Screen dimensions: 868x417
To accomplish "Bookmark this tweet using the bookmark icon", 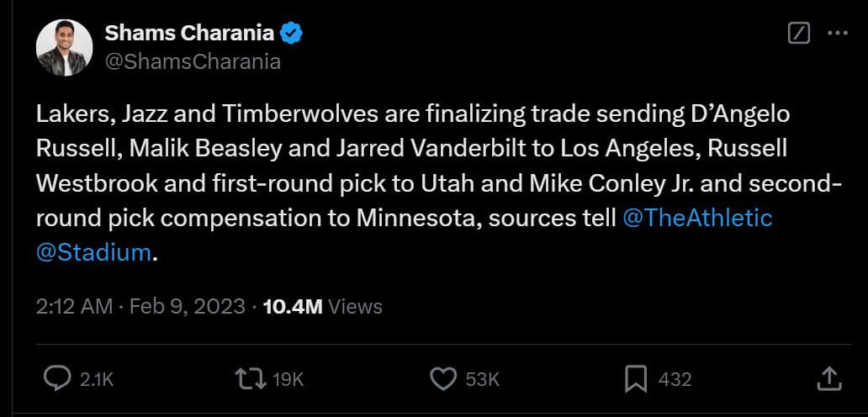I will (x=636, y=378).
